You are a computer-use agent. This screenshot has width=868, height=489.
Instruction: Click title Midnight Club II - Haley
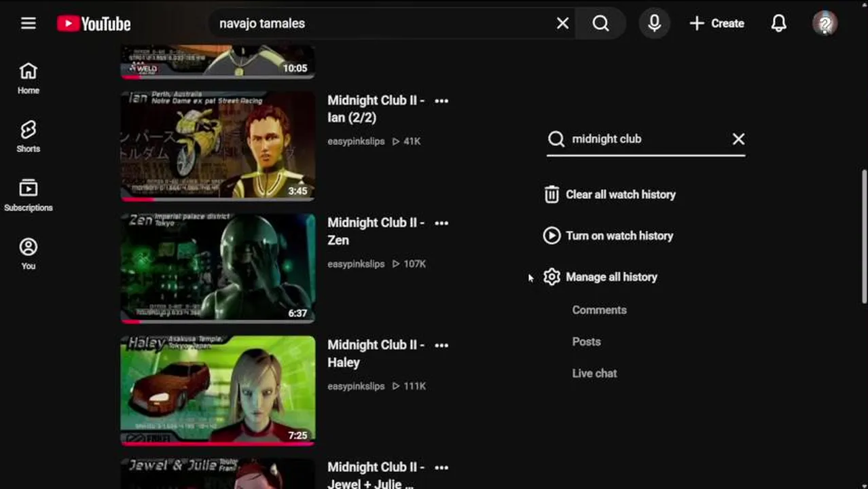[376, 353]
